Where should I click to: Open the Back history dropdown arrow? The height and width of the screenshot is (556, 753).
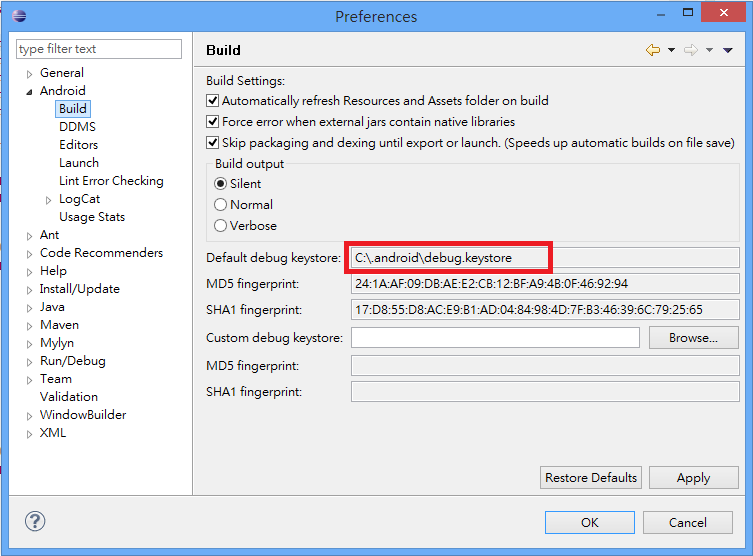(x=671, y=50)
